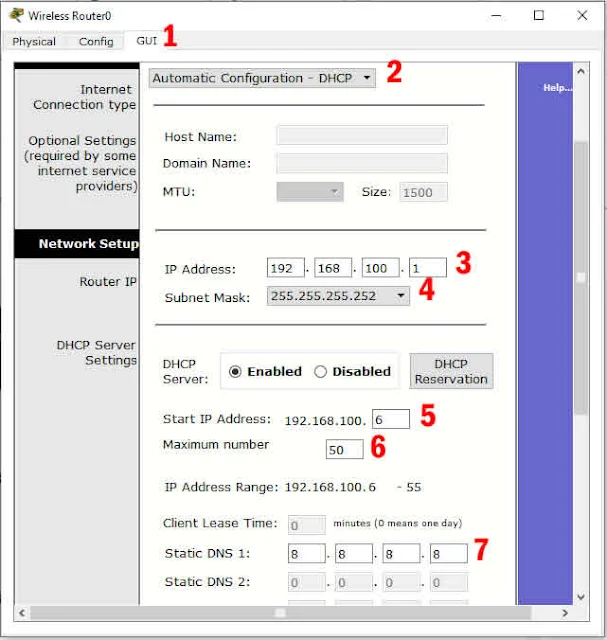
Task: Click the third IP Address octet 100
Action: 380,268
